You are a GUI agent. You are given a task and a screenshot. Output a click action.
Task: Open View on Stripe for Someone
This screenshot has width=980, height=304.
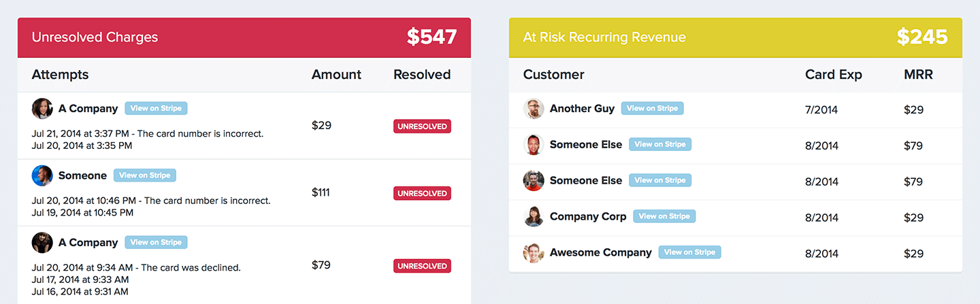[144, 175]
